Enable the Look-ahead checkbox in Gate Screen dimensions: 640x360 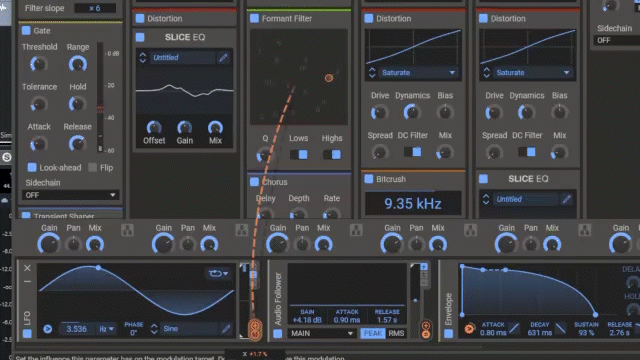32,167
